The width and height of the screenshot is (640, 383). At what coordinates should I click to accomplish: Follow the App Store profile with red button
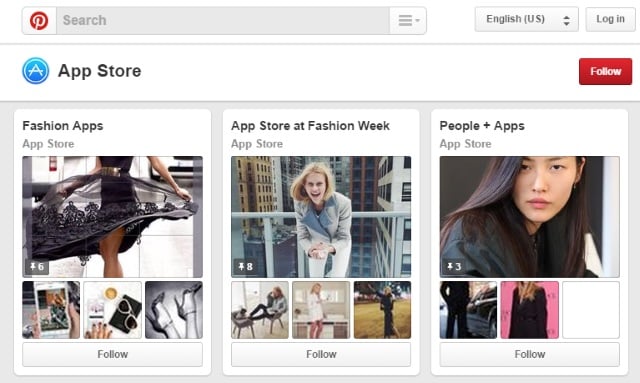[605, 71]
